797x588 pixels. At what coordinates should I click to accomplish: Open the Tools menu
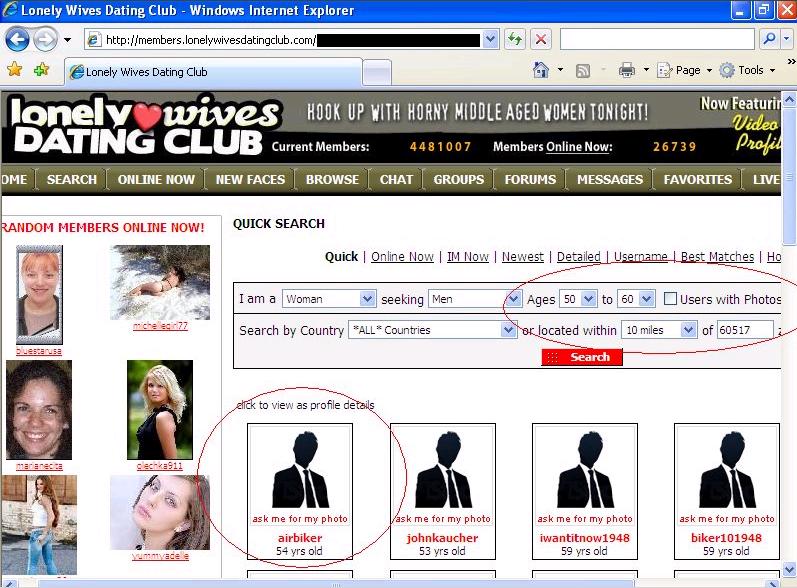point(747,70)
